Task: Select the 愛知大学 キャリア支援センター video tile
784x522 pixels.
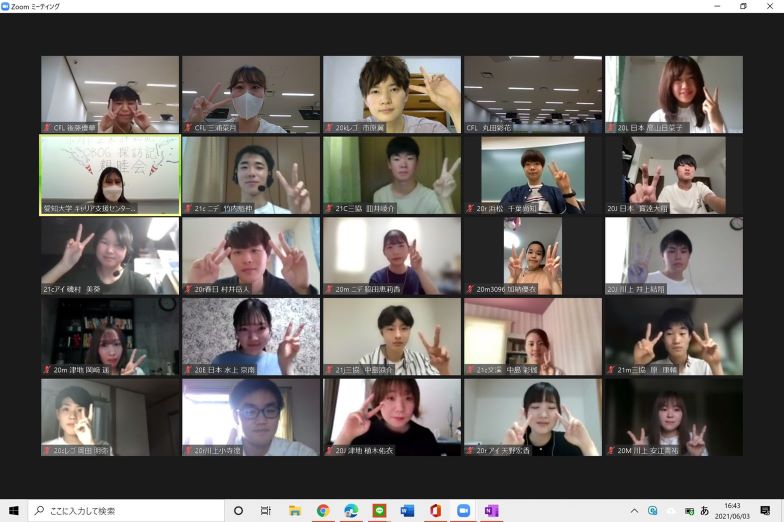Action: [x=110, y=175]
